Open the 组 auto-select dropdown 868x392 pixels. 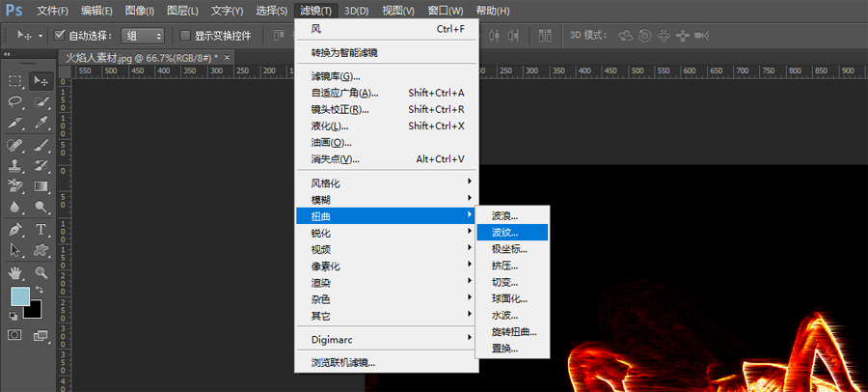pos(144,36)
